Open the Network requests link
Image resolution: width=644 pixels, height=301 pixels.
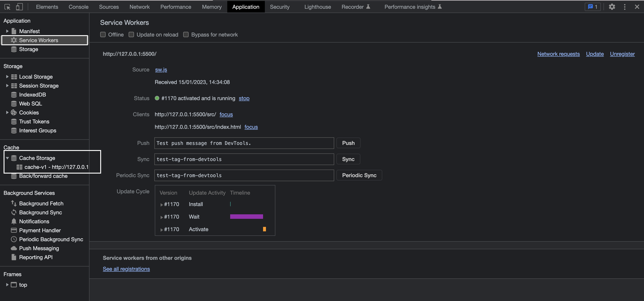(559, 54)
